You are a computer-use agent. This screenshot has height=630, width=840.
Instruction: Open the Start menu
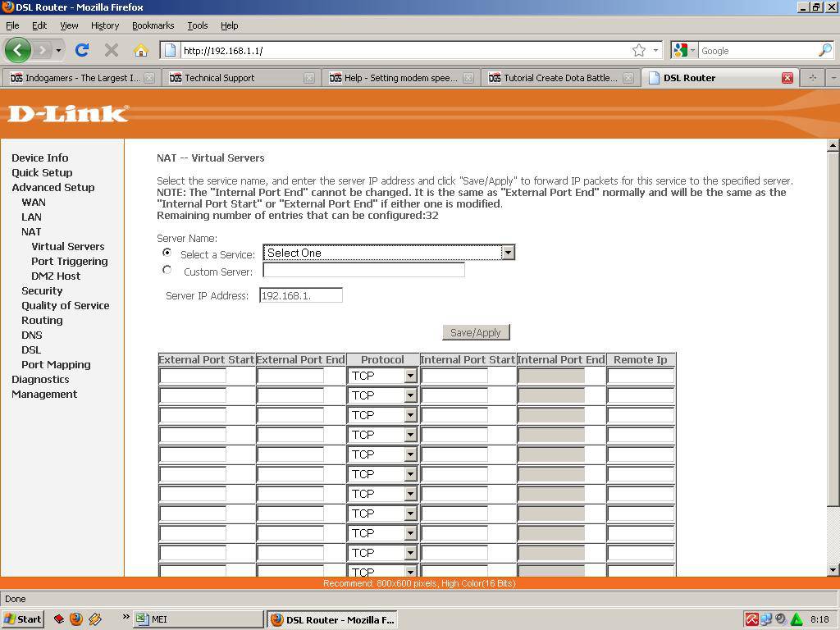(22, 619)
